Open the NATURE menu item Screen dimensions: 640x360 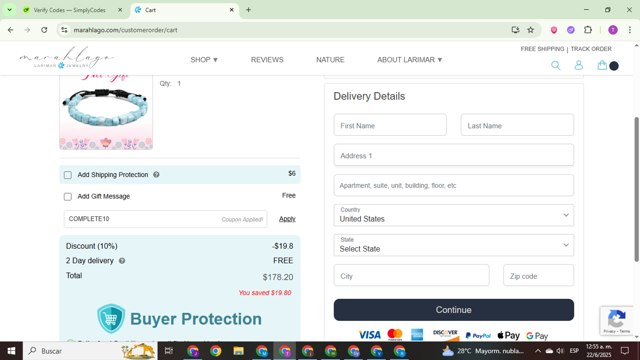[x=330, y=60]
